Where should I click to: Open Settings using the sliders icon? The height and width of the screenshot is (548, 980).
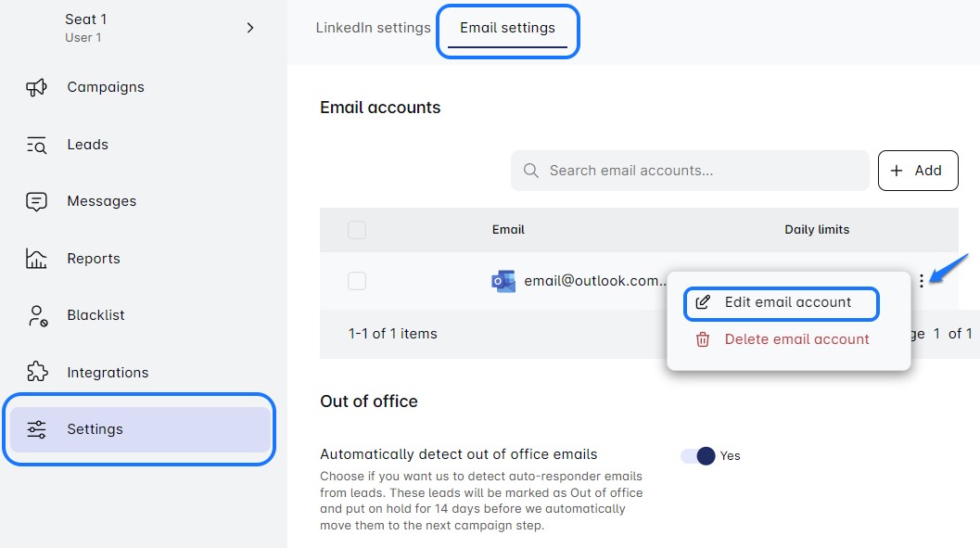click(37, 429)
